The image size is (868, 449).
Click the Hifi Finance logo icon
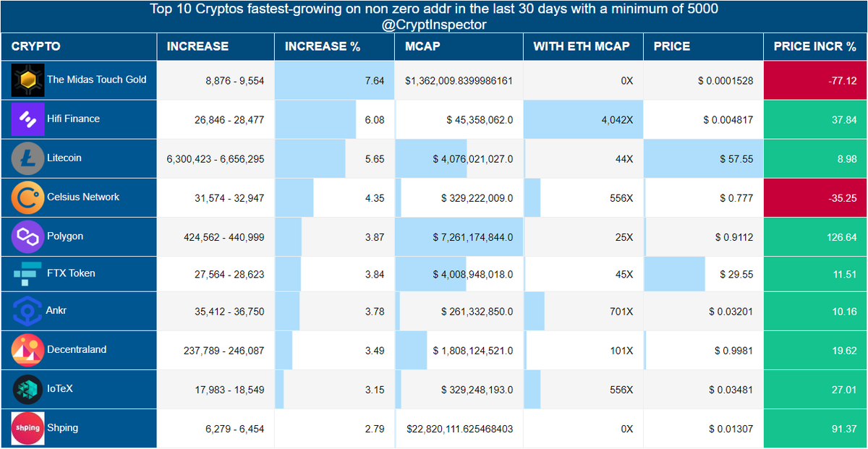tap(28, 119)
